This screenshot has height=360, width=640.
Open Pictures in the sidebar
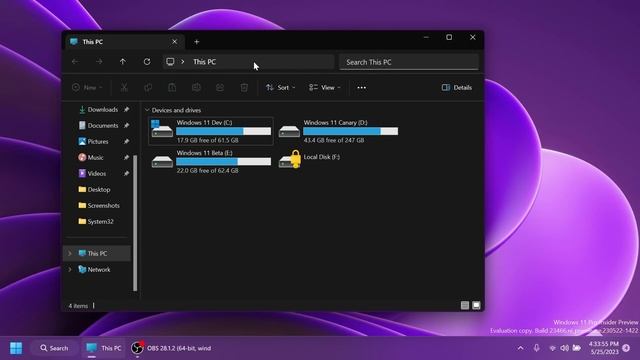pyautogui.click(x=93, y=141)
